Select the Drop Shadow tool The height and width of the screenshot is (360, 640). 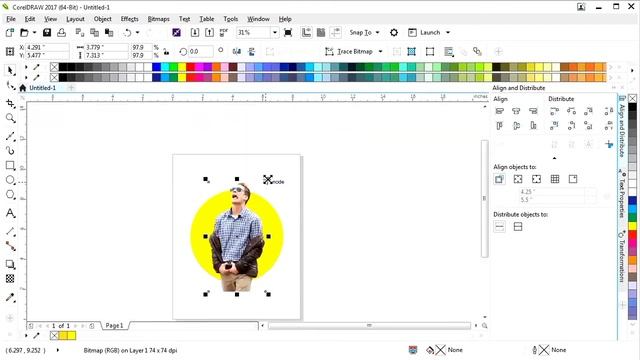pyautogui.click(x=10, y=264)
